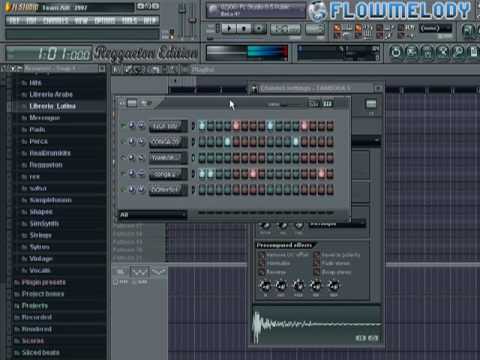Viewport: 480px width, 360px height.
Task: Click the volume knob of fifth channel
Action: [x=141, y=189]
